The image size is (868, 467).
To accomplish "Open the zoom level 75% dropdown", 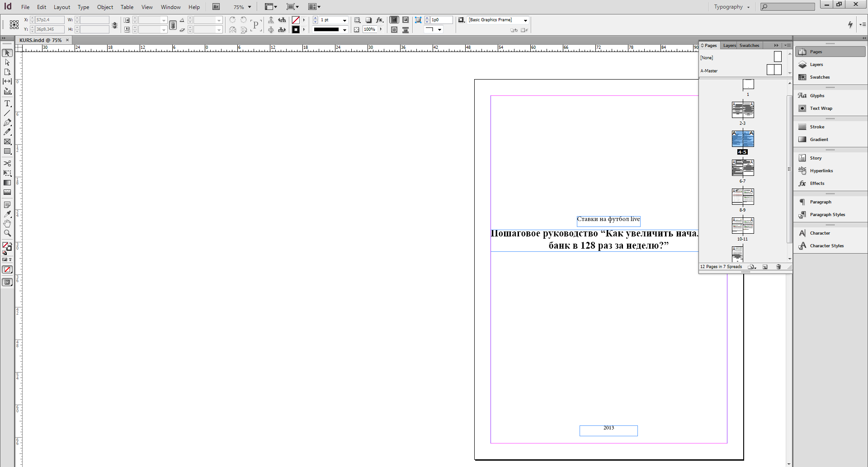I will pyautogui.click(x=249, y=7).
